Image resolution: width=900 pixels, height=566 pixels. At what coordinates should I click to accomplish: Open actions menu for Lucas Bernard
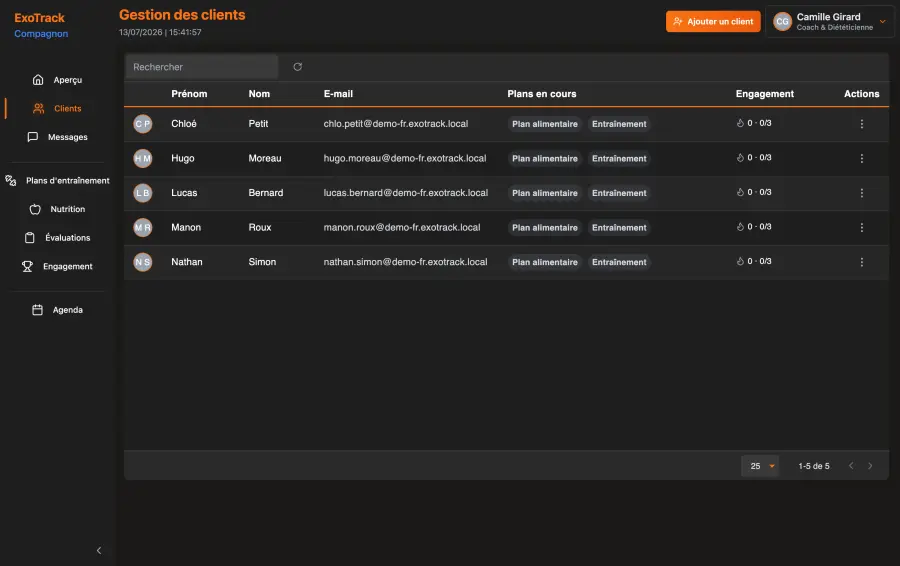[x=862, y=193]
